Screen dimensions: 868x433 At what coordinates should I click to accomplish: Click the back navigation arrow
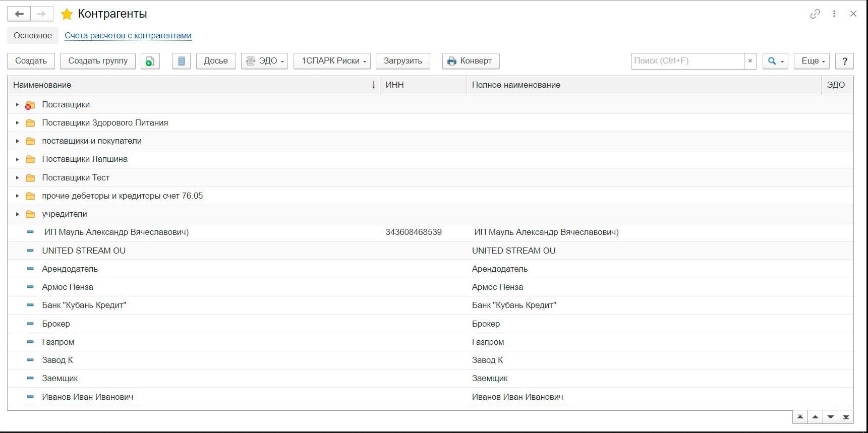pyautogui.click(x=19, y=14)
